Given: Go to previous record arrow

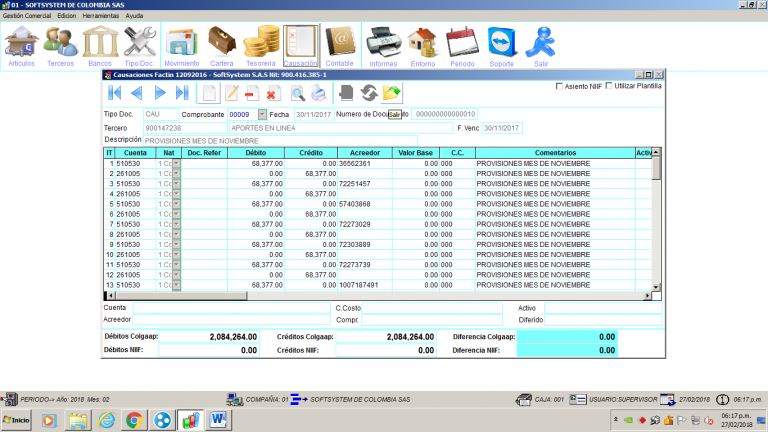Looking at the screenshot, I should (137, 93).
